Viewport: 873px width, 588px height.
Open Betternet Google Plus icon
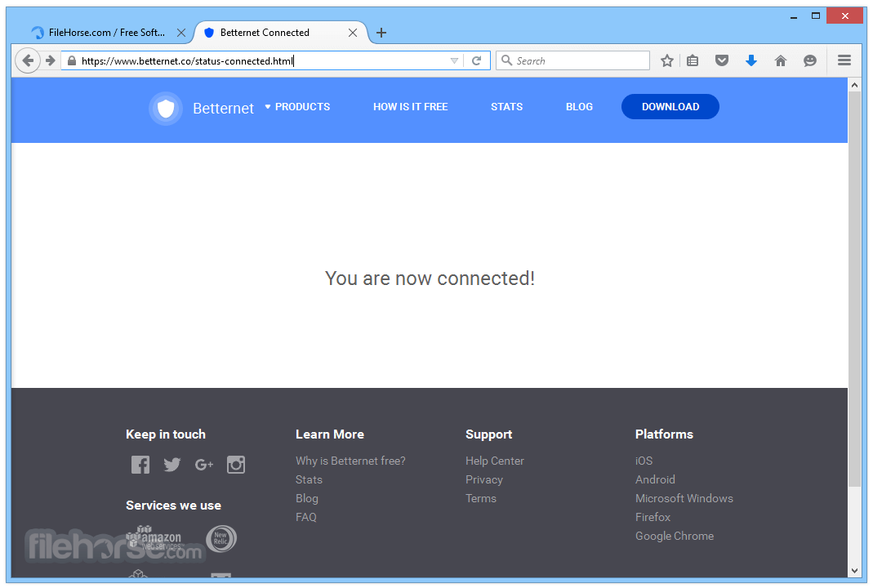pyautogui.click(x=204, y=465)
